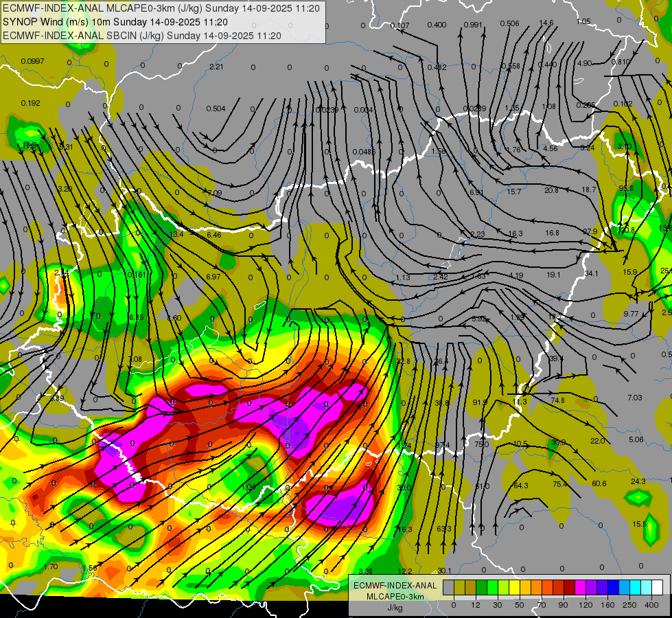Click the map value '15.5'

click(640, 524)
